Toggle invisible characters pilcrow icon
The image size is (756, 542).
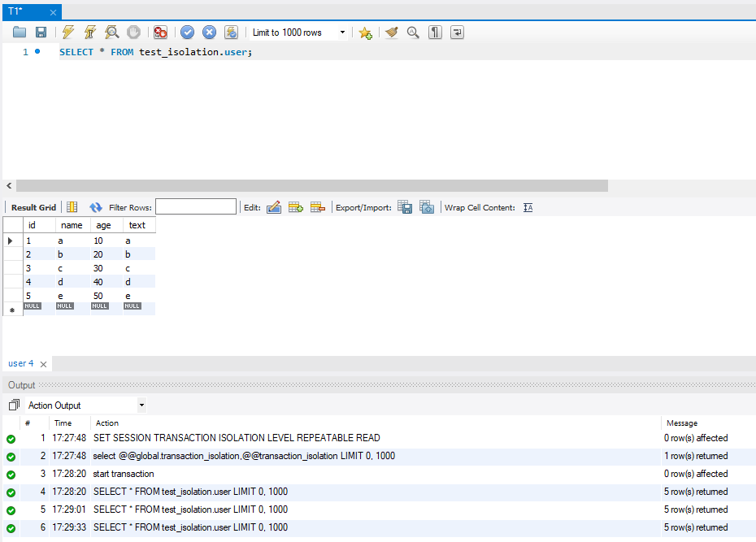(x=435, y=33)
